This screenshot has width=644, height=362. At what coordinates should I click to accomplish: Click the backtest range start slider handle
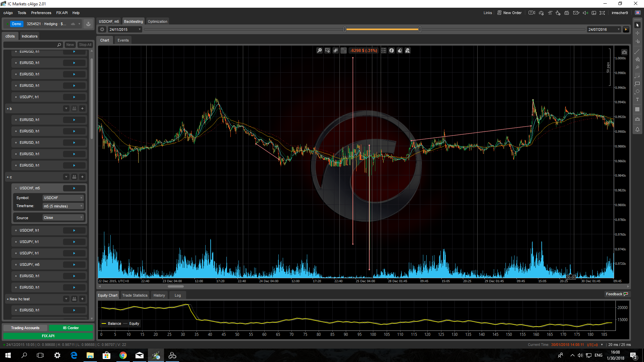[x=345, y=29]
